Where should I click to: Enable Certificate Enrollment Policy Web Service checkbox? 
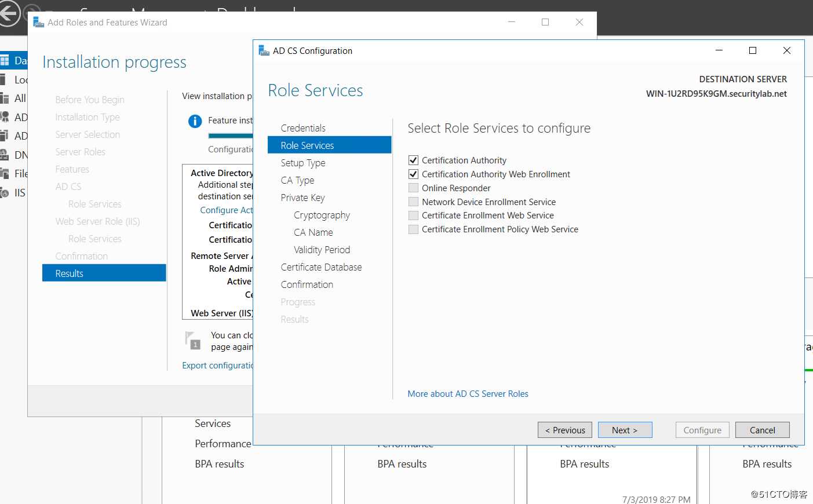pyautogui.click(x=413, y=229)
